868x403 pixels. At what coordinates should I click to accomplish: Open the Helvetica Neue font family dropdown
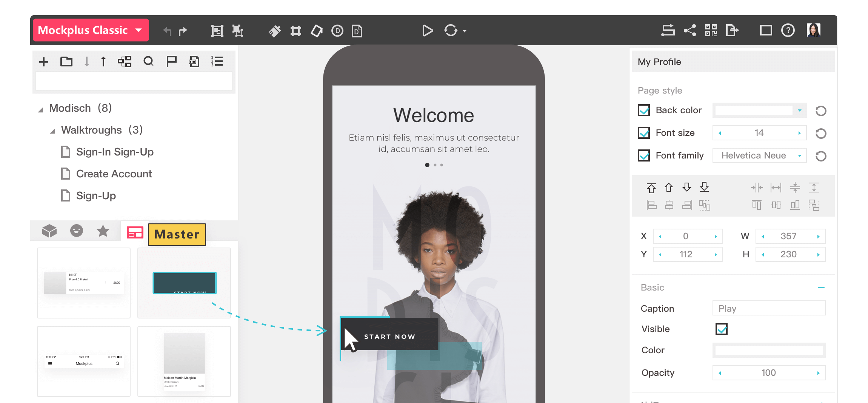pyautogui.click(x=759, y=155)
